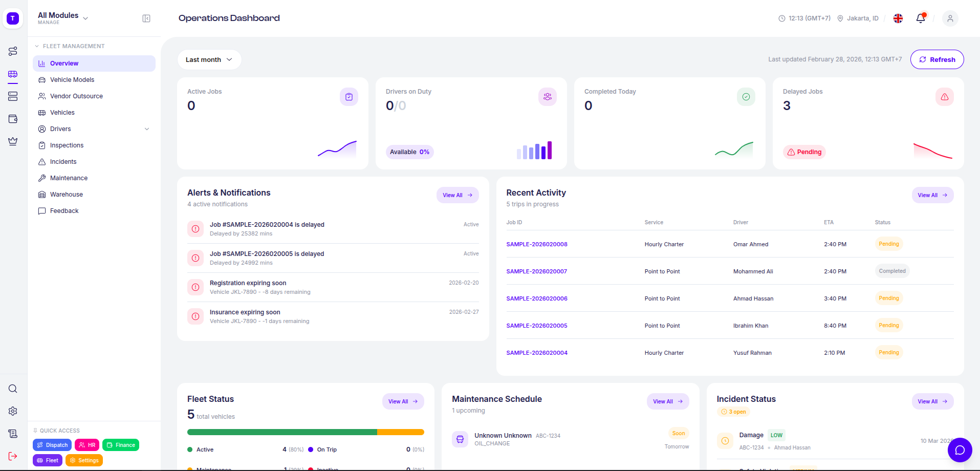This screenshot has height=471, width=980.
Task: Open job SAMPLE-2026020008 link
Action: pyautogui.click(x=536, y=244)
